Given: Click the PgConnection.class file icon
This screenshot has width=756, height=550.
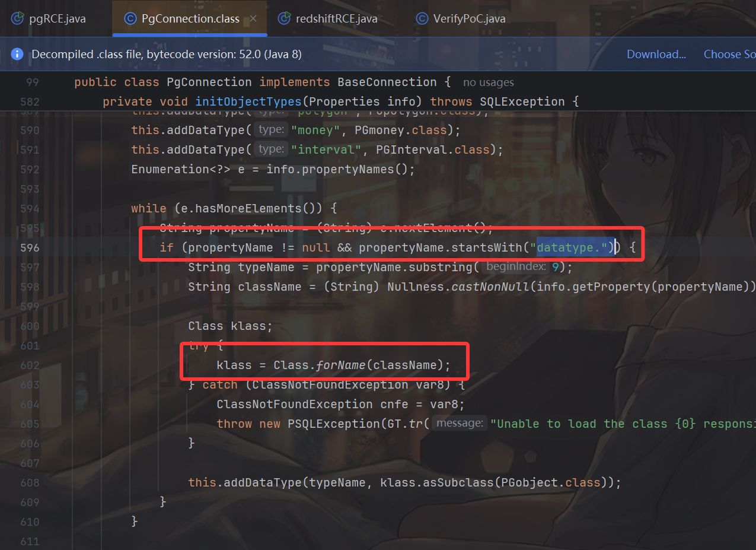Looking at the screenshot, I should [x=130, y=18].
